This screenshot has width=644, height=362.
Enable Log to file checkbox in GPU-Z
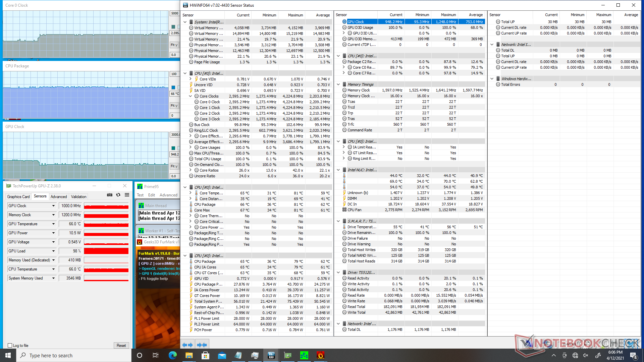click(x=10, y=345)
